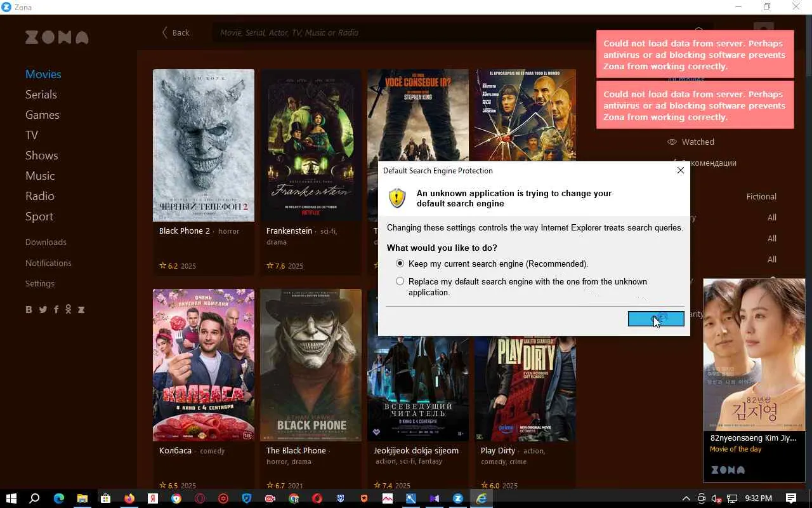Open the Fictional filter dropdown
Viewport: 812px width, 508px height.
[x=761, y=196]
